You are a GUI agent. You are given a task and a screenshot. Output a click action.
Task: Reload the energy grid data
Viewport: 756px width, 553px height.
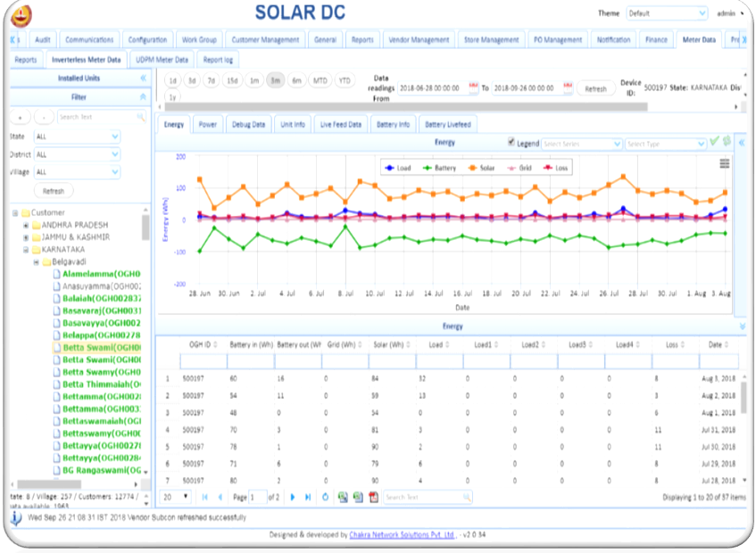326,497
